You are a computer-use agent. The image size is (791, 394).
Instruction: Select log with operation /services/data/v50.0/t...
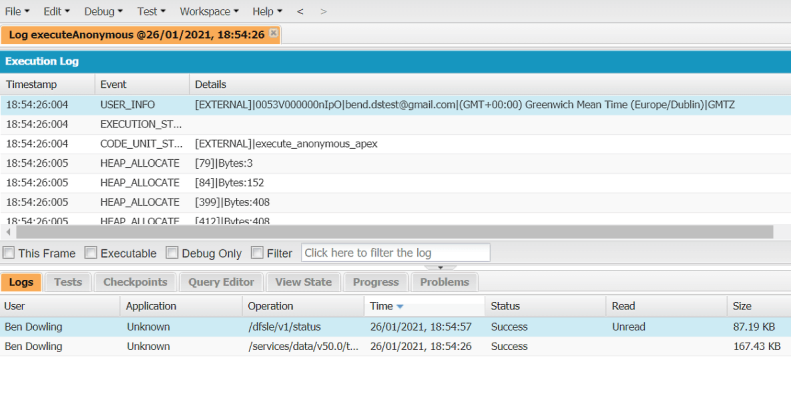(396, 347)
